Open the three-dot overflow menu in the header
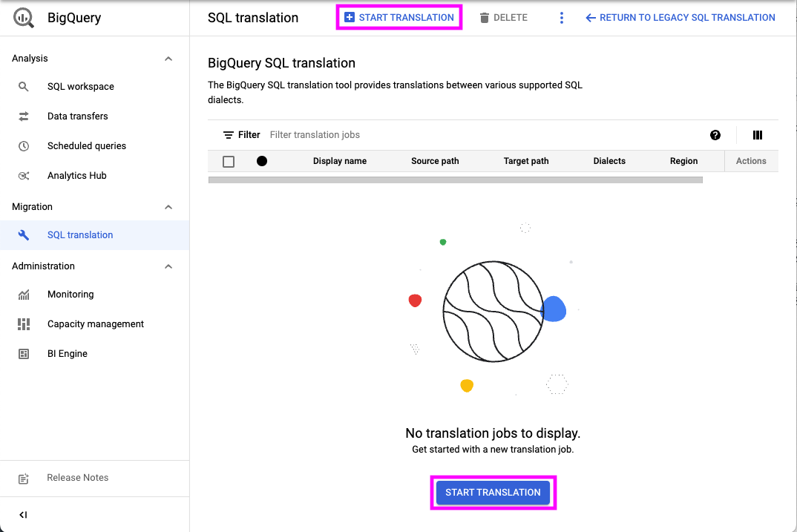Viewport: 797px width, 532px height. [562, 17]
